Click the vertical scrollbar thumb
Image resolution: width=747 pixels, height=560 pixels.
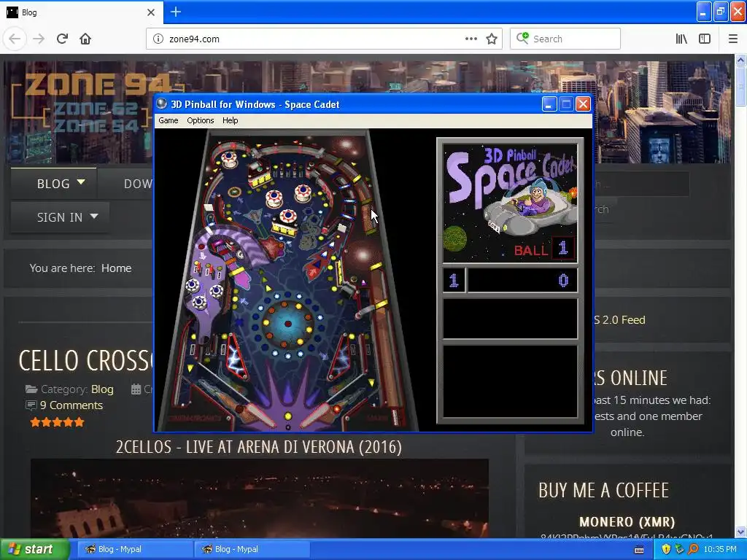click(x=740, y=86)
